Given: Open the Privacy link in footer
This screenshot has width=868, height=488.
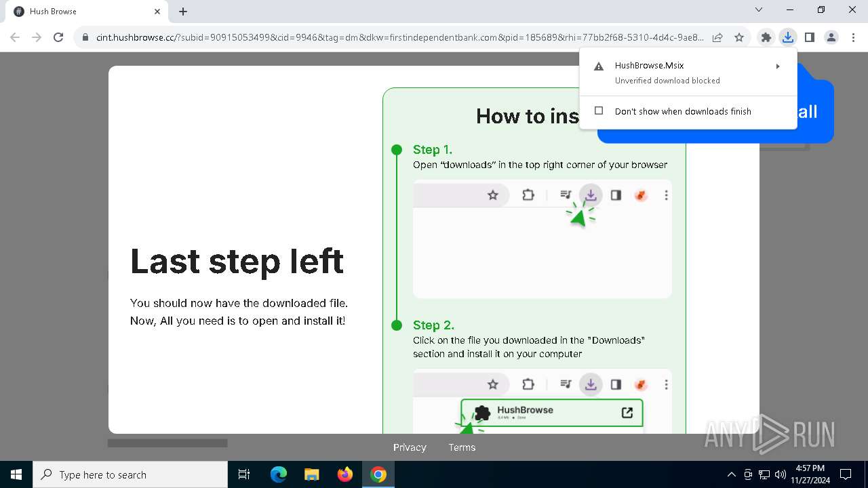Looking at the screenshot, I should coord(410,447).
